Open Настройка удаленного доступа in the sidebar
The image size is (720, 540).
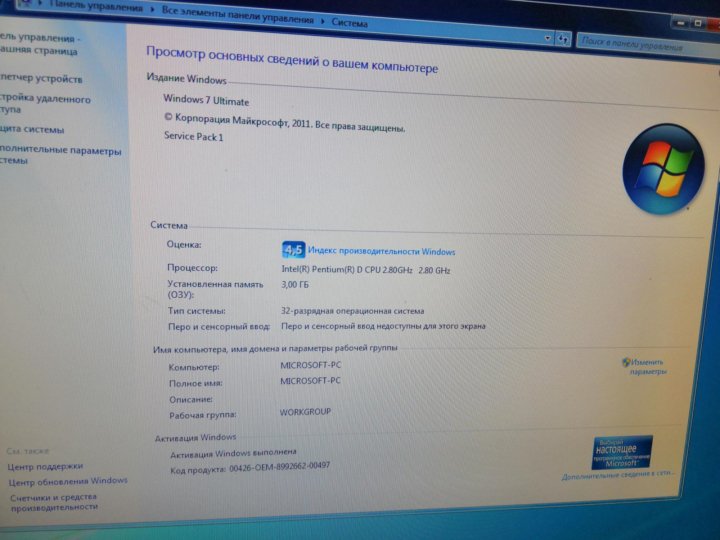45,104
